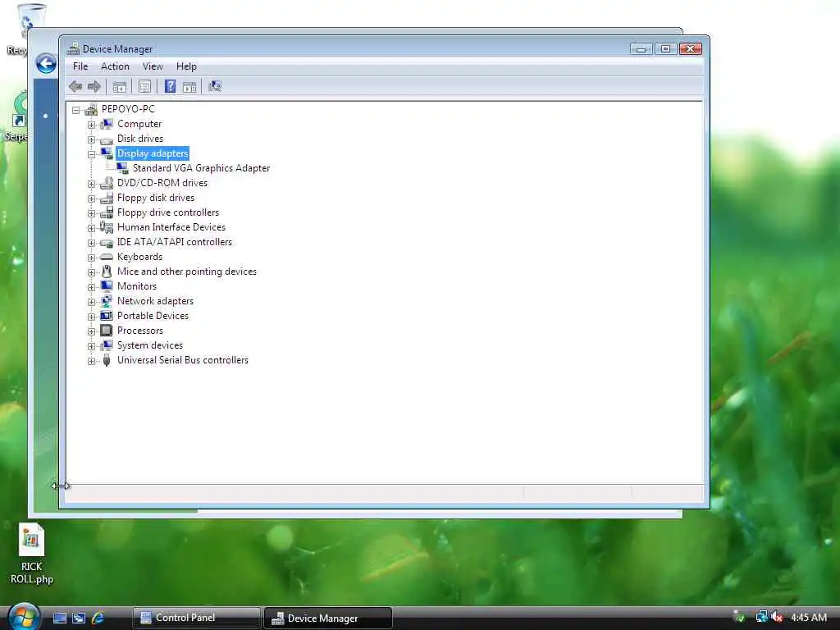Click the Device Manager taskbar button

(328, 618)
